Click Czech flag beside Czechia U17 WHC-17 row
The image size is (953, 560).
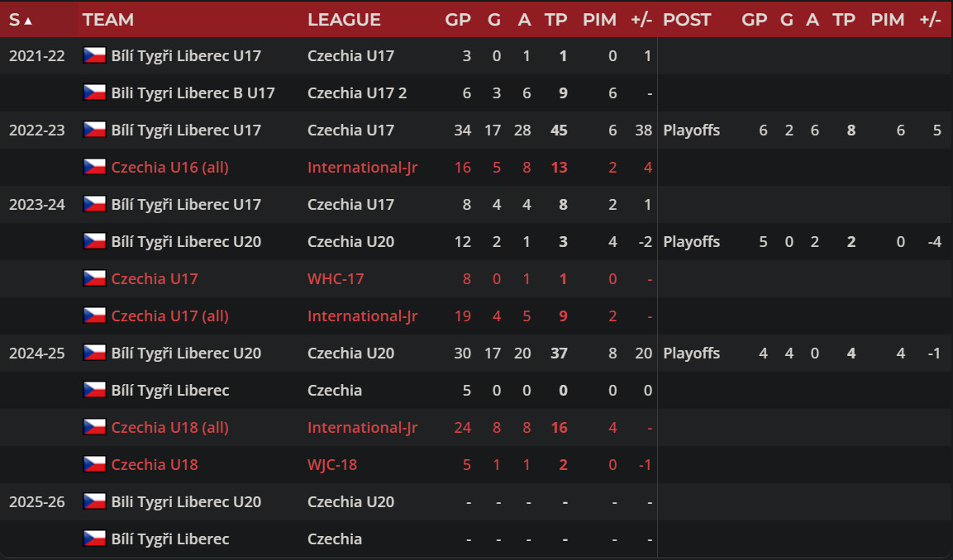pos(94,278)
